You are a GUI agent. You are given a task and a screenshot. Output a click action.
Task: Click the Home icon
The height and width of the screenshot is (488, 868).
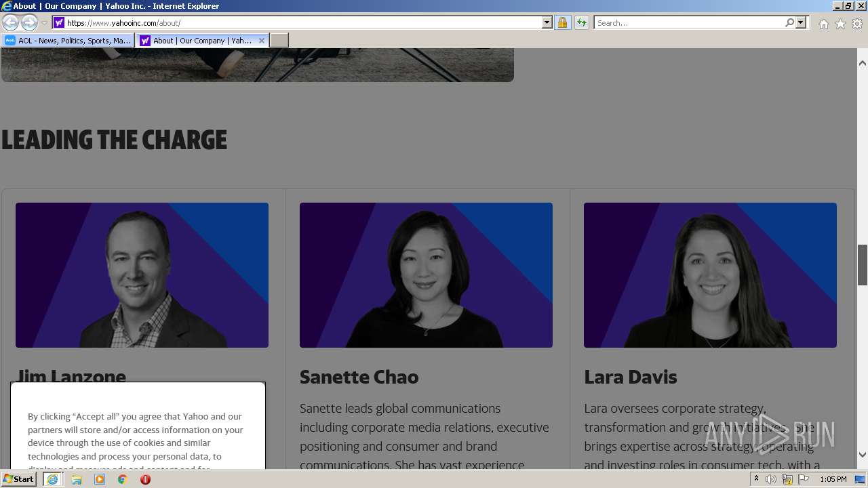tap(823, 24)
